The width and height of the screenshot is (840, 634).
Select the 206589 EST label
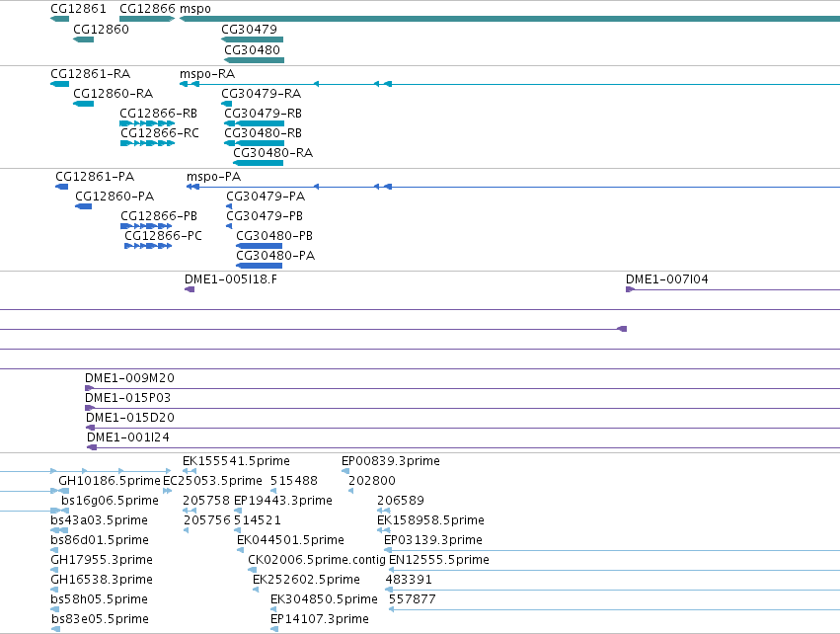click(x=401, y=501)
